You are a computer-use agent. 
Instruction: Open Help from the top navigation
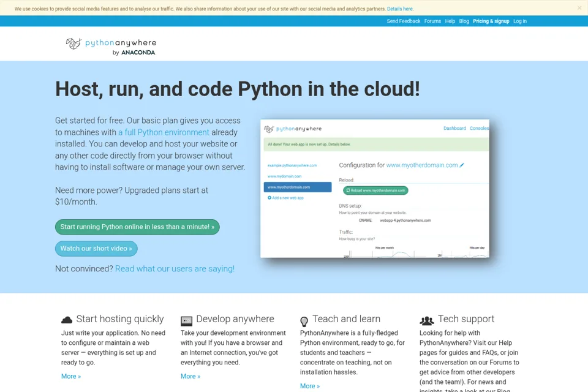tap(450, 21)
